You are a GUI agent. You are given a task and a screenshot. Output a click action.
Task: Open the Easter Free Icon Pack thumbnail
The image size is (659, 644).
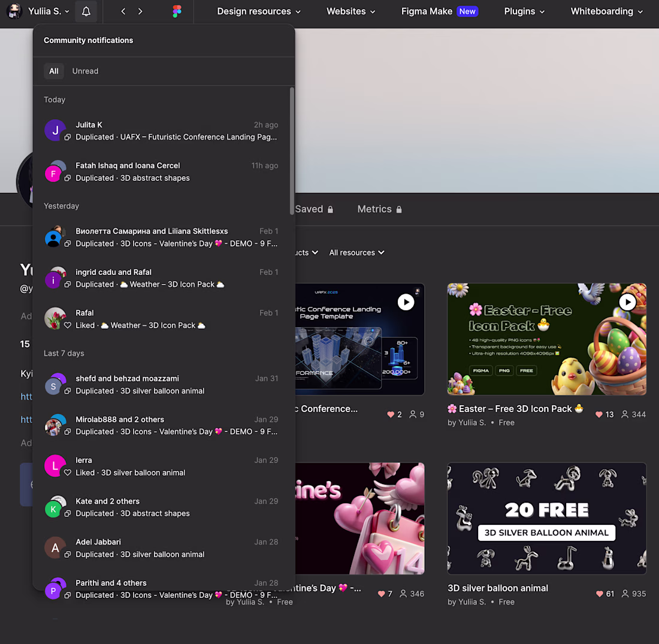pyautogui.click(x=547, y=339)
